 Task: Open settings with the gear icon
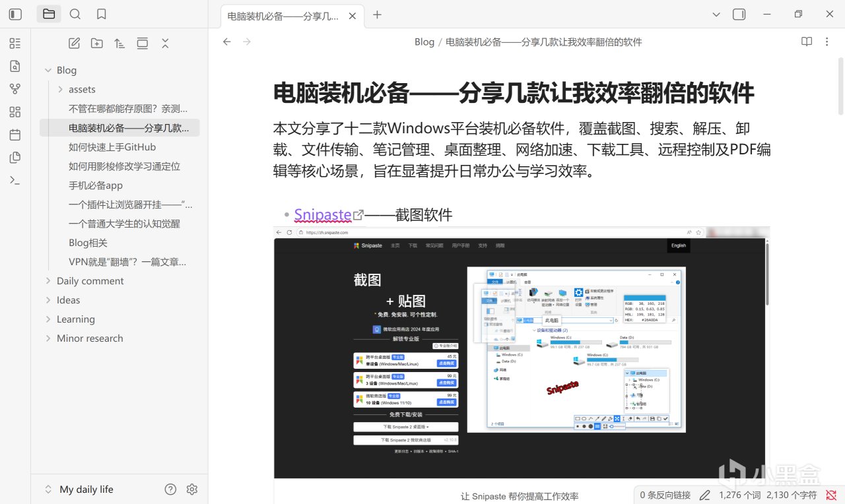pos(192,489)
